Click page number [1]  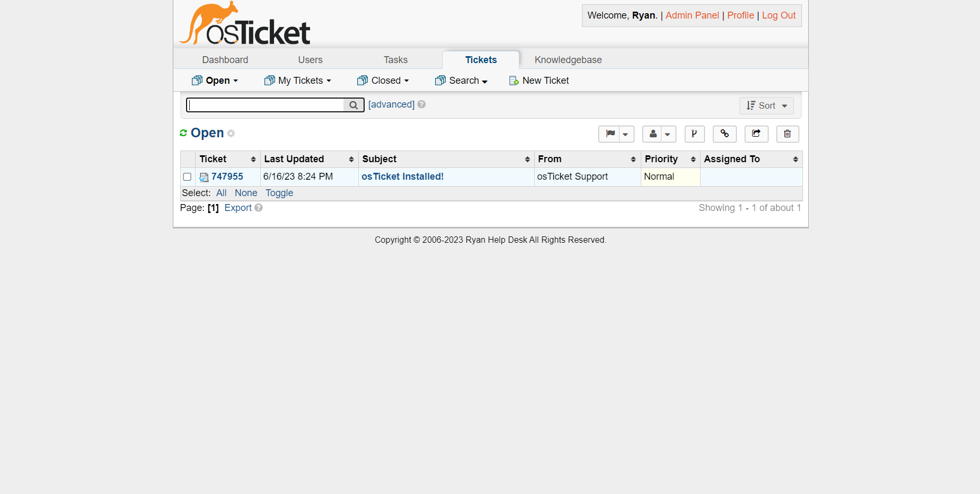(213, 208)
